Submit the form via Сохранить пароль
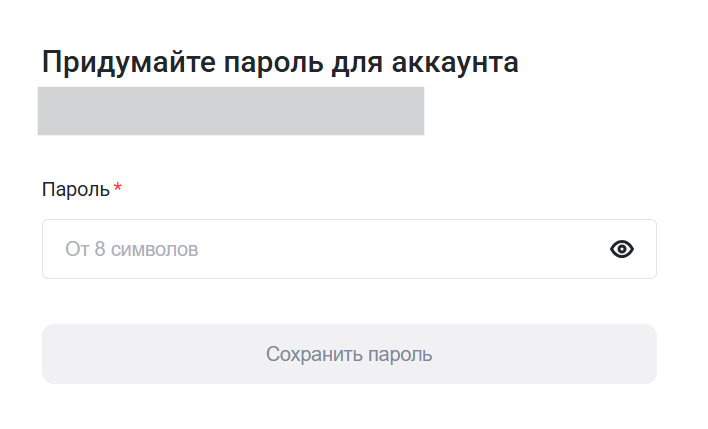 point(349,354)
